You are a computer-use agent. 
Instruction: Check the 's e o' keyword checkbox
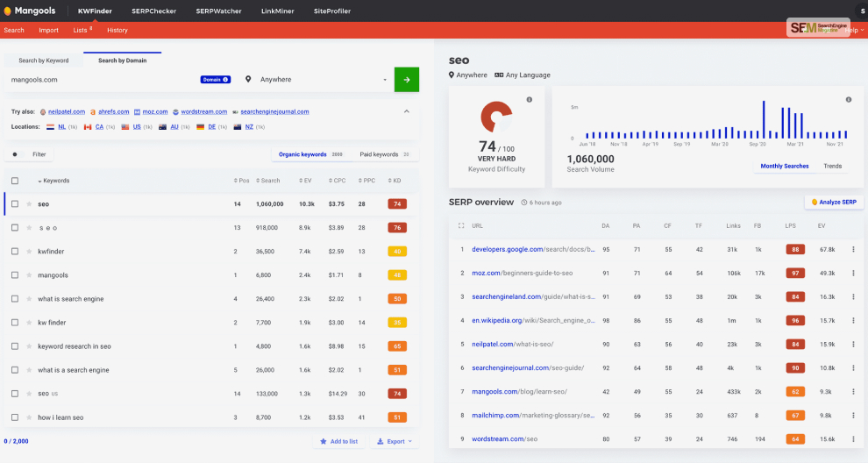(15, 228)
